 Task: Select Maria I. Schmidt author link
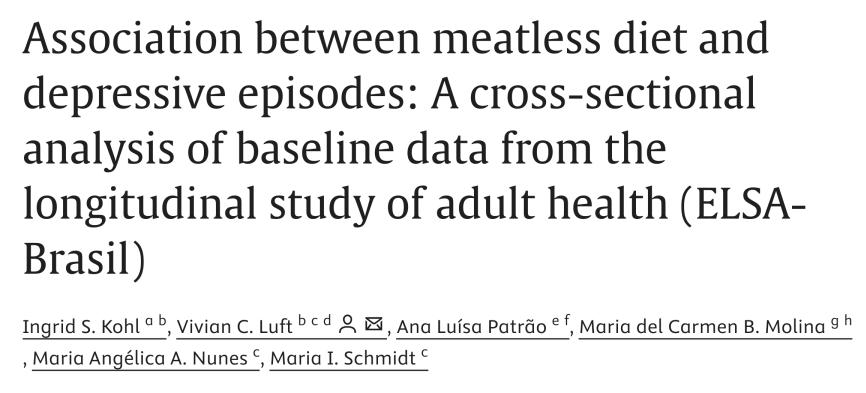coord(342,359)
